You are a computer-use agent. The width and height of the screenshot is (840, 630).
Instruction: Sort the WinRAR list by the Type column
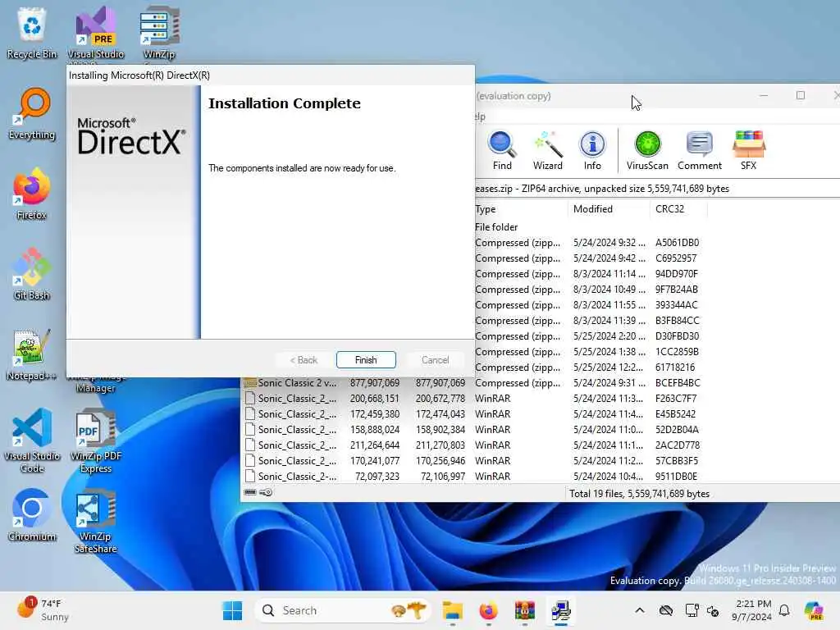519,209
